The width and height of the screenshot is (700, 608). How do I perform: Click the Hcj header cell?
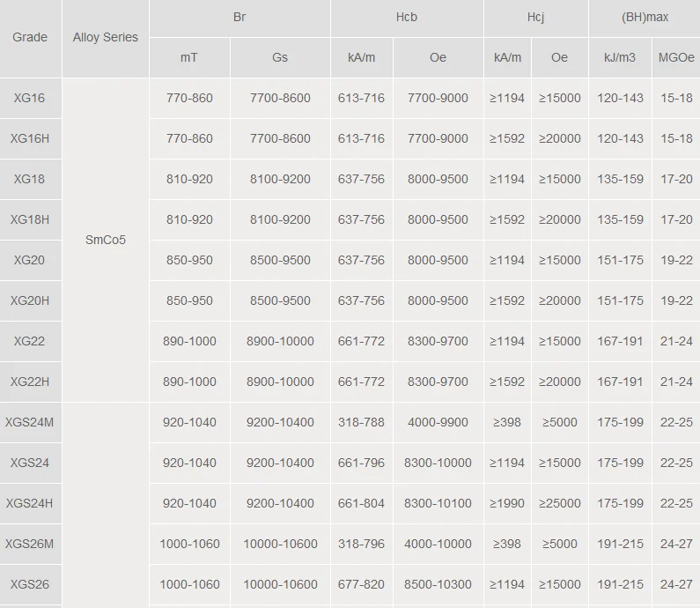[535, 18]
